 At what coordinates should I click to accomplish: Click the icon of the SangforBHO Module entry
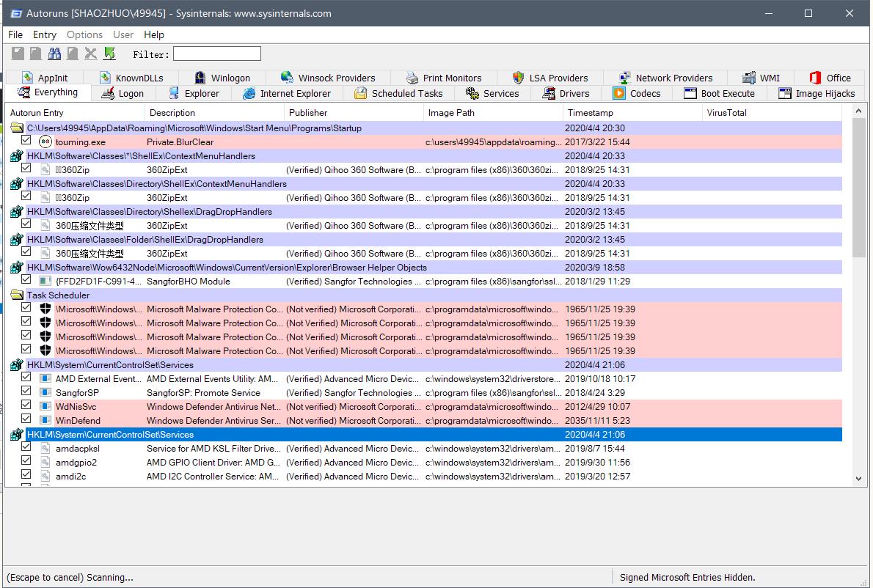pos(45,281)
